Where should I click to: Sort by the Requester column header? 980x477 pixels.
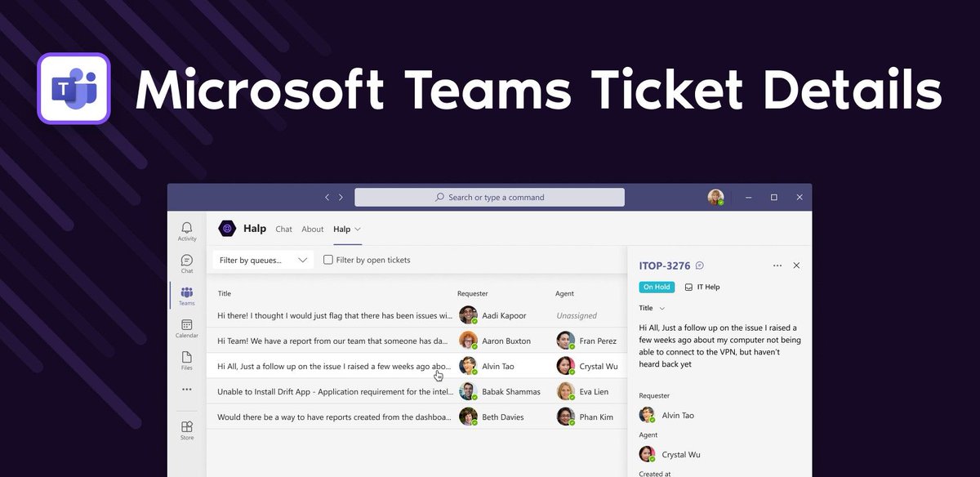(x=473, y=293)
